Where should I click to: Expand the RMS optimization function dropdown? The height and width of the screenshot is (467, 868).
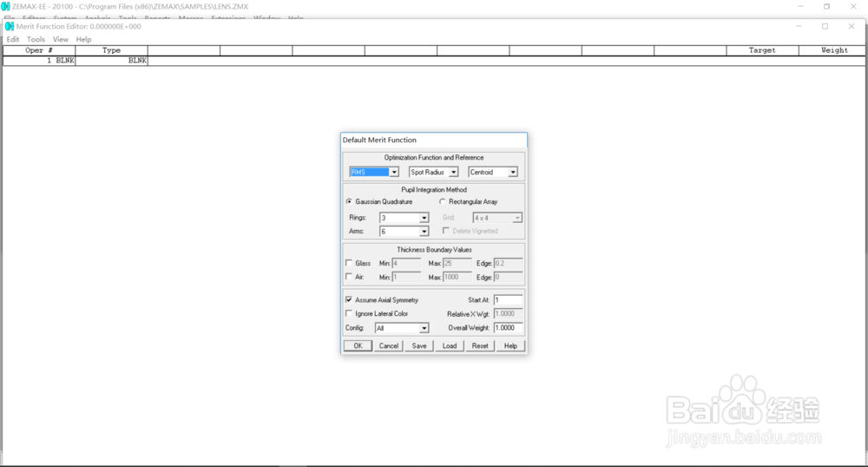(394, 172)
